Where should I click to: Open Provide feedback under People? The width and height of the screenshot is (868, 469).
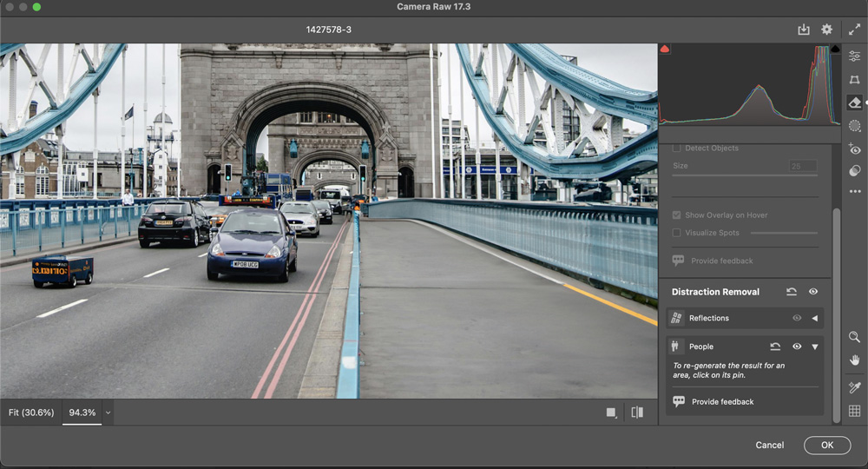pos(722,402)
